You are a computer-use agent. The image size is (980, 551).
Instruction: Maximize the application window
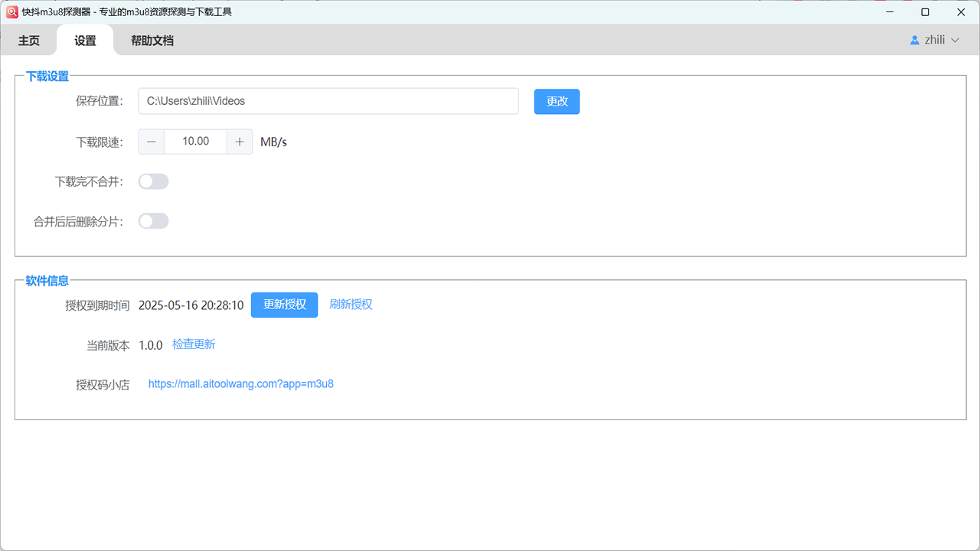tap(925, 11)
